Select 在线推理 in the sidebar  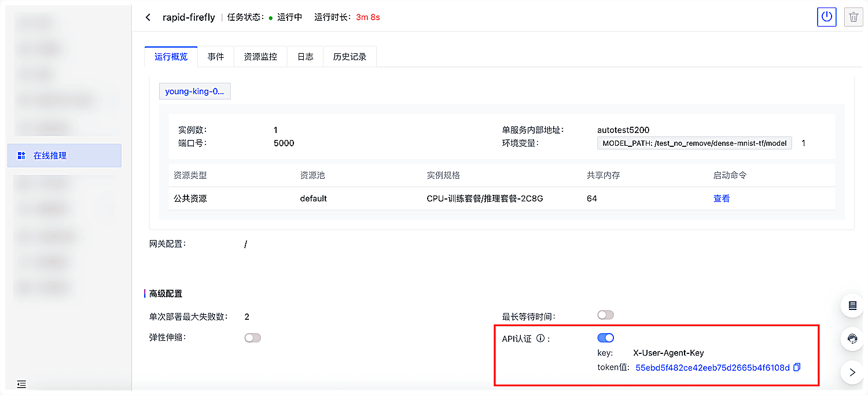pyautogui.click(x=64, y=156)
